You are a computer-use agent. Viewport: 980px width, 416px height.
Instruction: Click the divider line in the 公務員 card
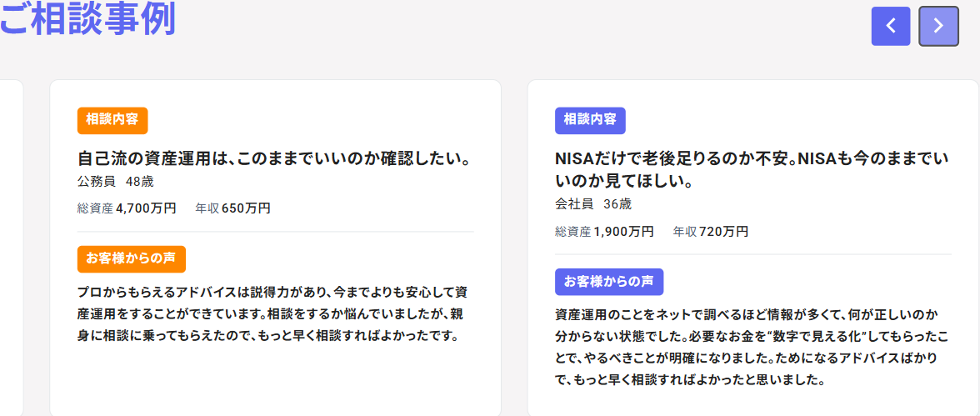click(x=275, y=231)
